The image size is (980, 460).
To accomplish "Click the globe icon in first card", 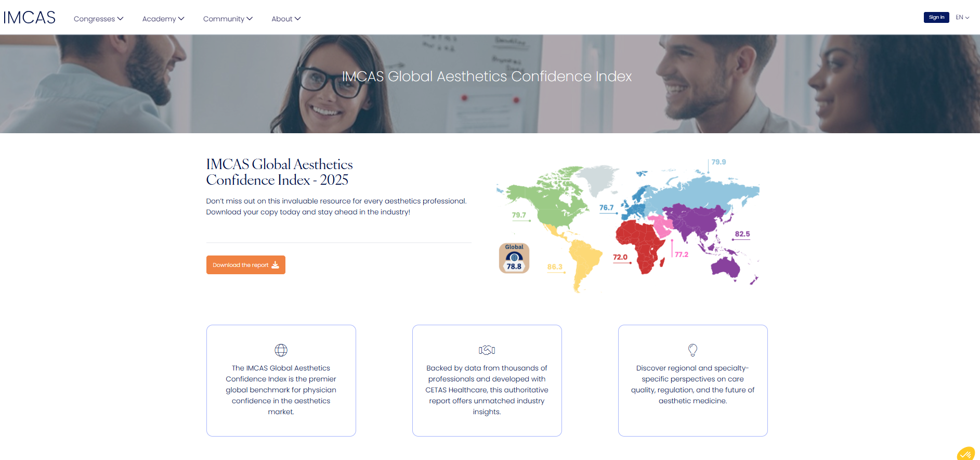I will click(x=281, y=350).
